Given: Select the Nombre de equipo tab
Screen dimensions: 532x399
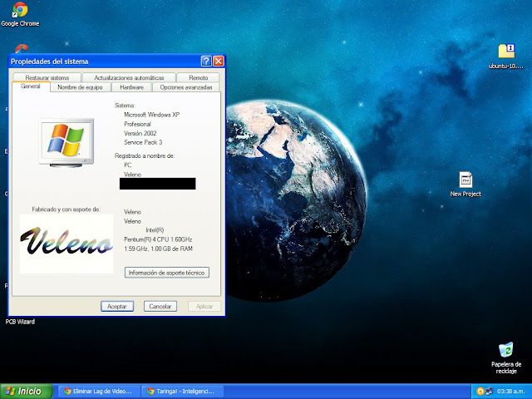Looking at the screenshot, I should pyautogui.click(x=80, y=87).
